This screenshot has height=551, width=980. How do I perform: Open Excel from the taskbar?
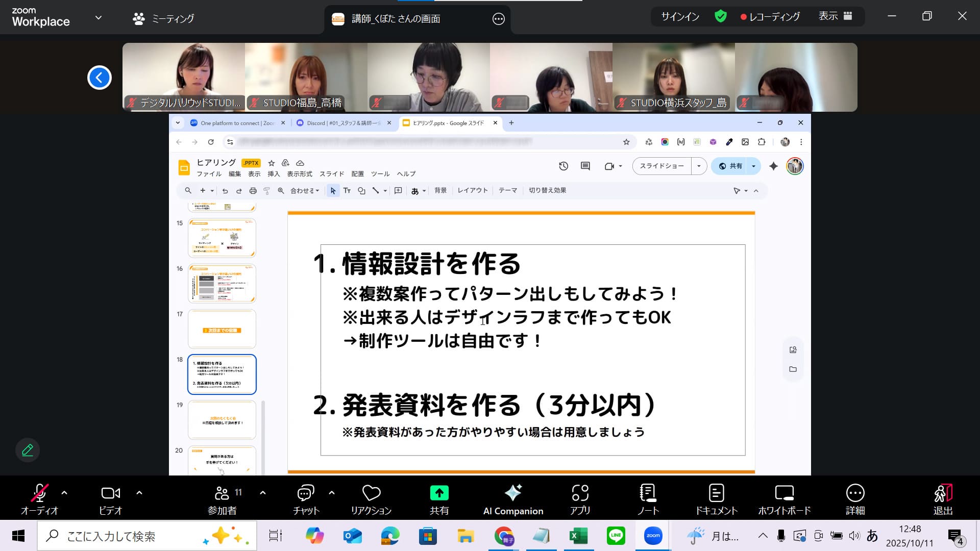click(578, 536)
